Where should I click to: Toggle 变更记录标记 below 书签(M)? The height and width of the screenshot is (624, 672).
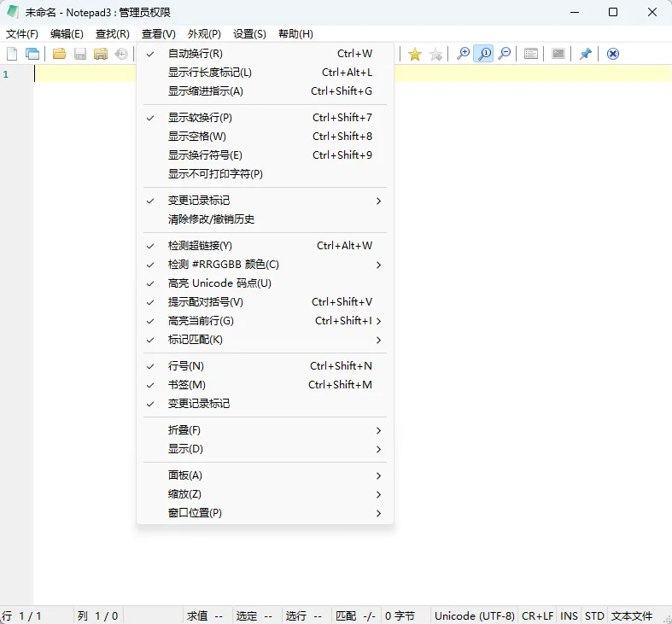[x=265, y=404]
